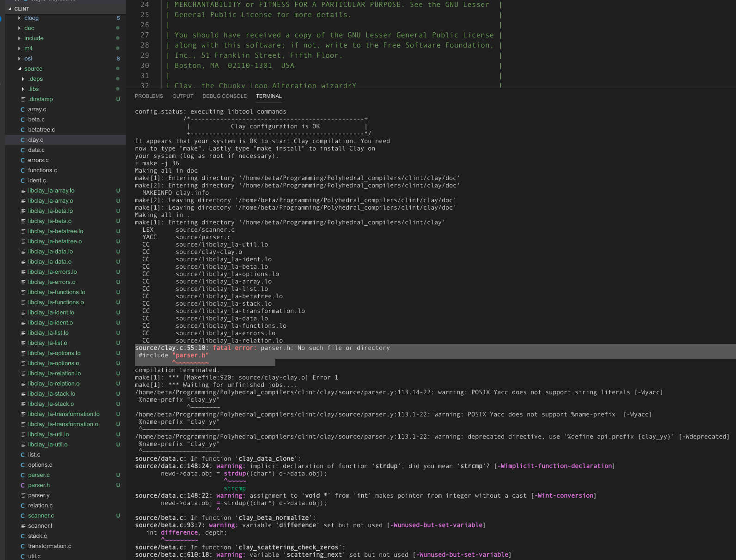Click util.c file icon
This screenshot has height=560, width=736.
click(23, 556)
